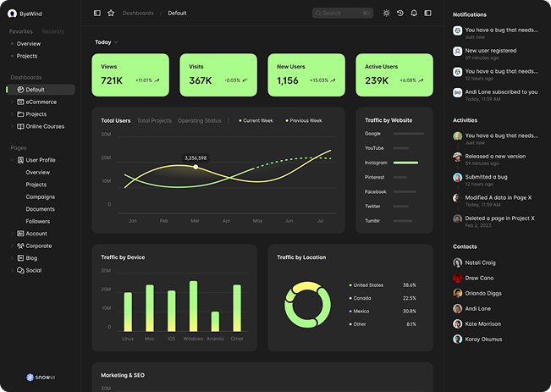Click the snowUI logo at sidebar bottom
551x392 pixels.
pos(41,377)
